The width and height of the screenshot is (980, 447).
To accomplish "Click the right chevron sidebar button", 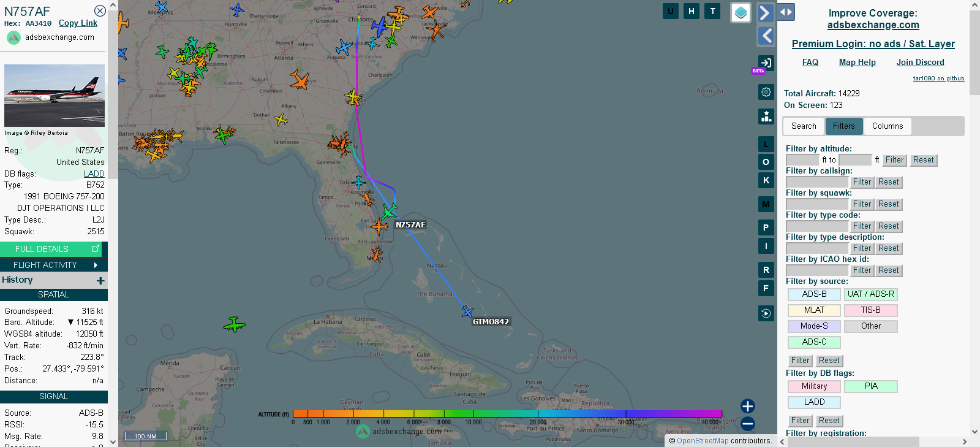I will (x=766, y=12).
